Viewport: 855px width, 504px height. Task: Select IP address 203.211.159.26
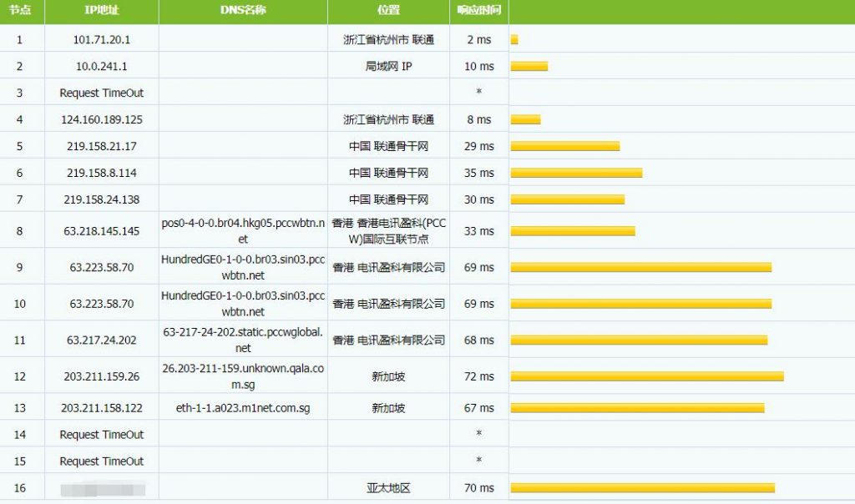coord(101,376)
